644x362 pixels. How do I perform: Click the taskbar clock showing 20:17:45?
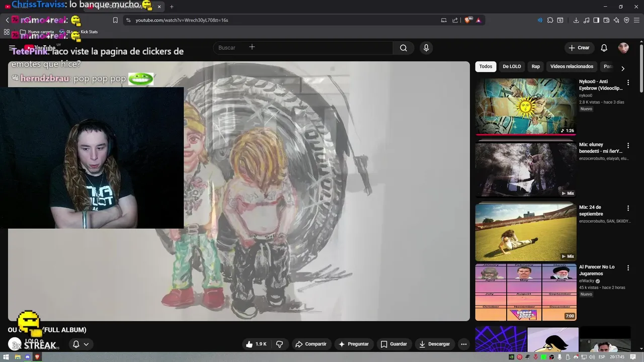click(617, 357)
